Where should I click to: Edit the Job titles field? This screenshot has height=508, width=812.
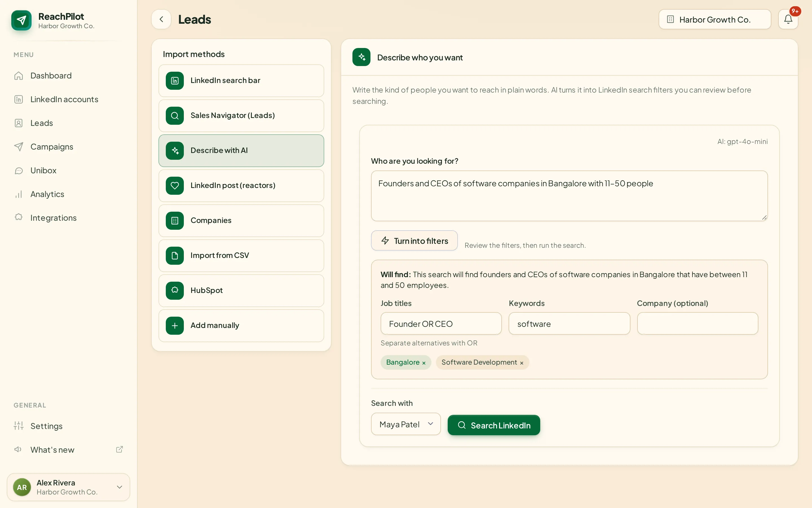pos(441,323)
